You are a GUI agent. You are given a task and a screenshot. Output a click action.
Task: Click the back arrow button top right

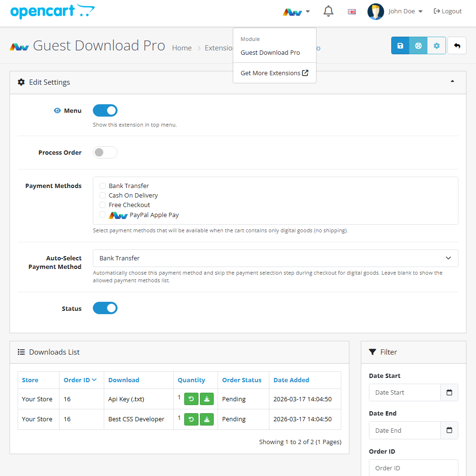pos(456,45)
